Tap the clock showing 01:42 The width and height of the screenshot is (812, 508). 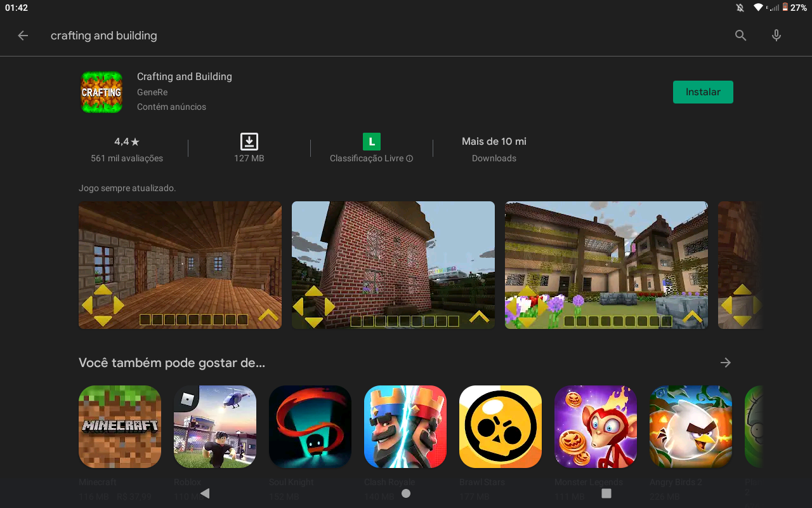[16, 8]
